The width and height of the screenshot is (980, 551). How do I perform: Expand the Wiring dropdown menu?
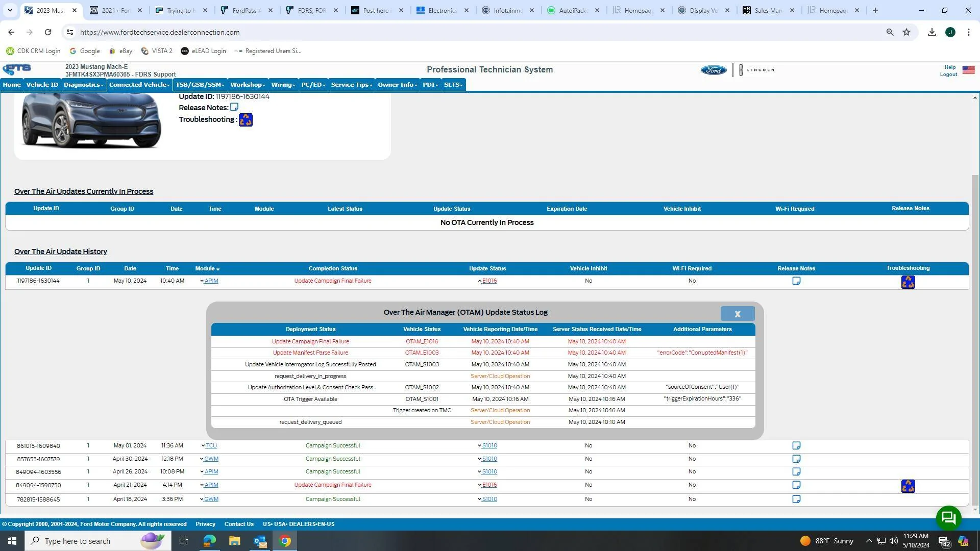pos(283,85)
